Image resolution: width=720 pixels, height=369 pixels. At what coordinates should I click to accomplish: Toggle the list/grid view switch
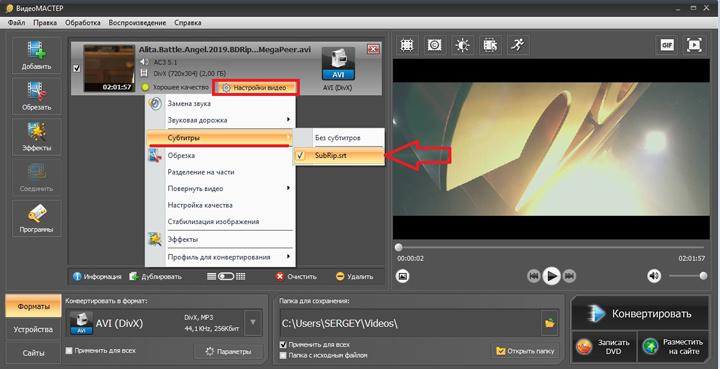coord(226,276)
